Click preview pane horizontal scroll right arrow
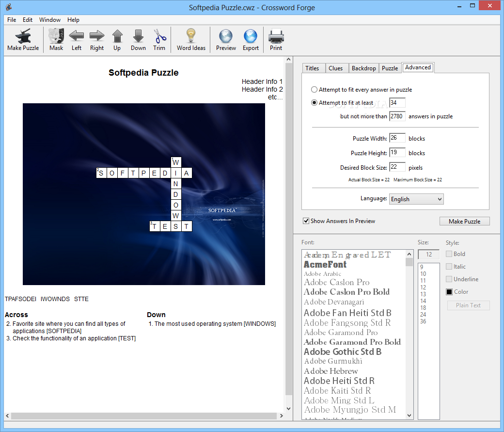The image size is (504, 432). (281, 416)
